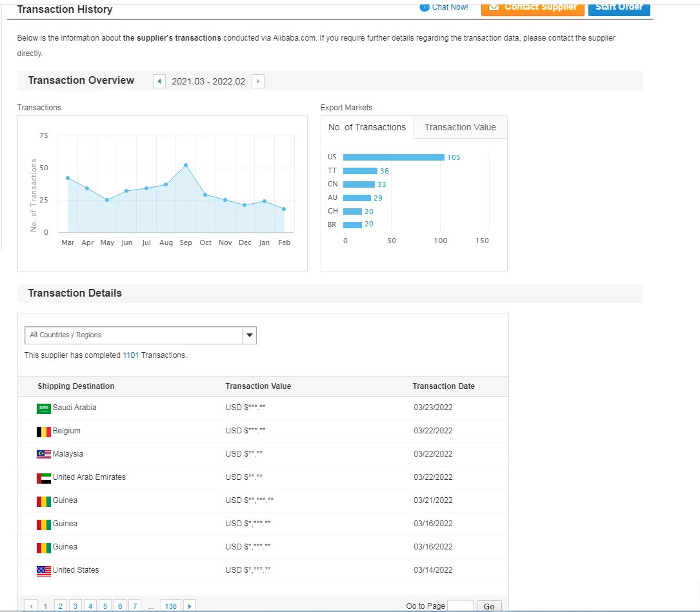Image resolution: width=700 pixels, height=612 pixels.
Task: Click the previous date range arrow
Action: click(159, 81)
